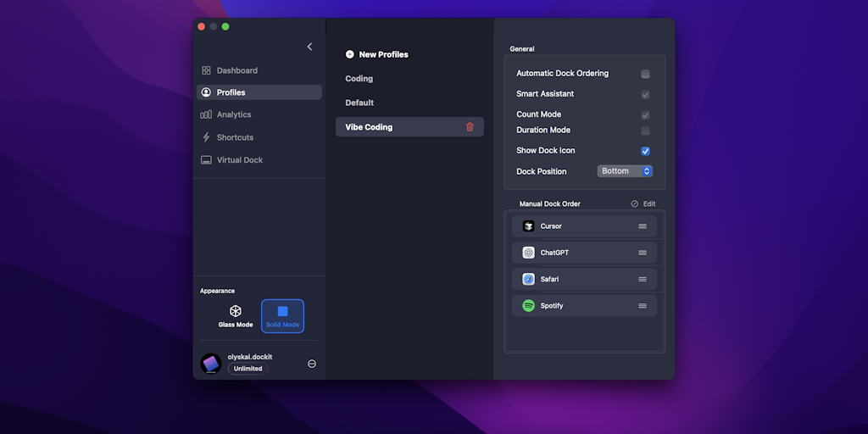Click the Unlimited plan badge

click(x=248, y=369)
